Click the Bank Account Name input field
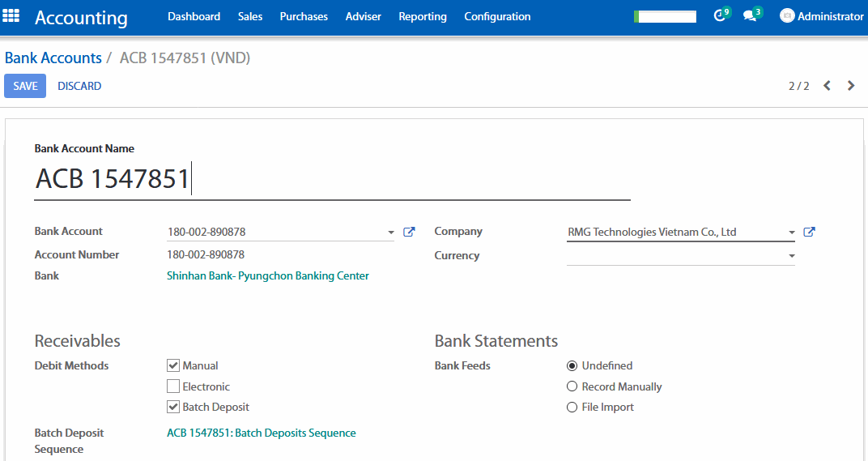Screen dimensions: 868x461 pos(332,179)
